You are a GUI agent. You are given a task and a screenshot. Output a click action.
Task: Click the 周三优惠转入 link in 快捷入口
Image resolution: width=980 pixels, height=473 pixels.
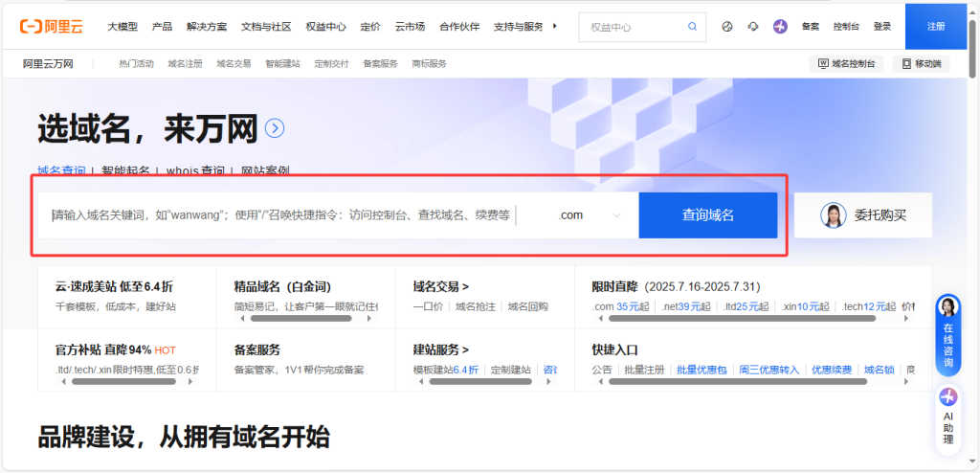click(x=768, y=370)
